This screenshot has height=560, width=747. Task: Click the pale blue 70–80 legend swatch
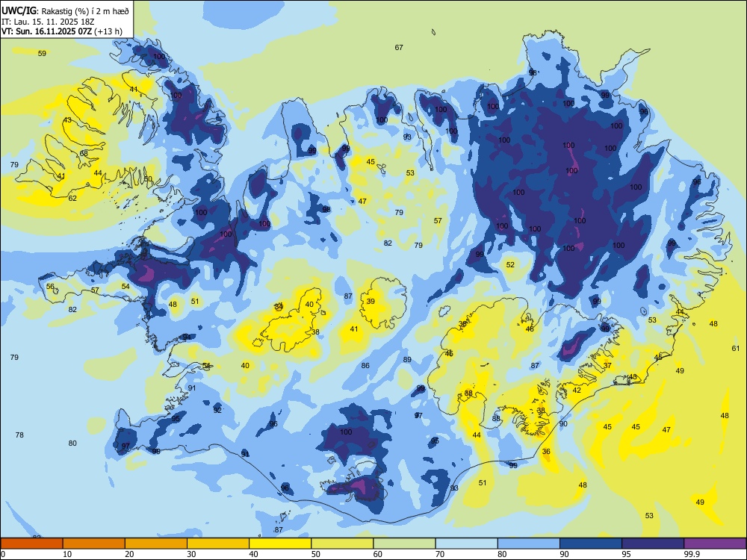(466, 544)
